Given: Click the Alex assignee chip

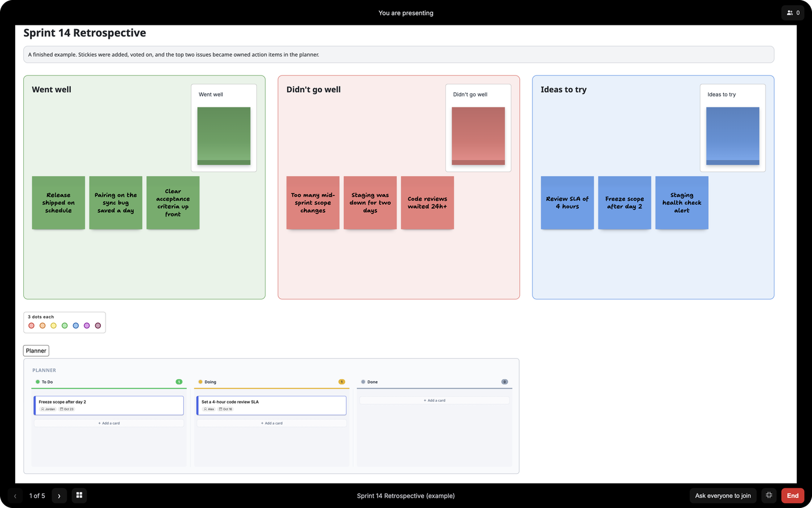Looking at the screenshot, I should 209,409.
